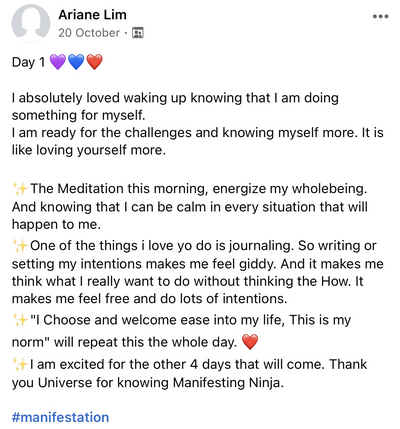Click the Ariane Lim name link
The image size is (400, 429).
92,15
